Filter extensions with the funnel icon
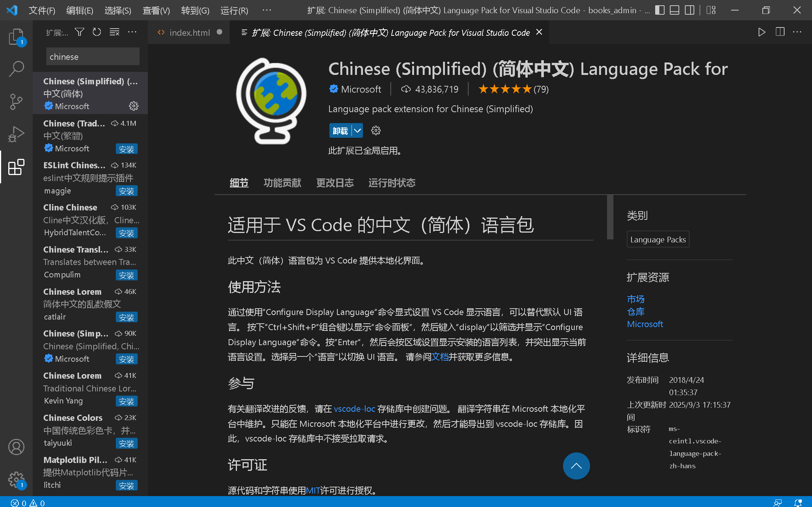This screenshot has height=507, width=812. [x=79, y=32]
